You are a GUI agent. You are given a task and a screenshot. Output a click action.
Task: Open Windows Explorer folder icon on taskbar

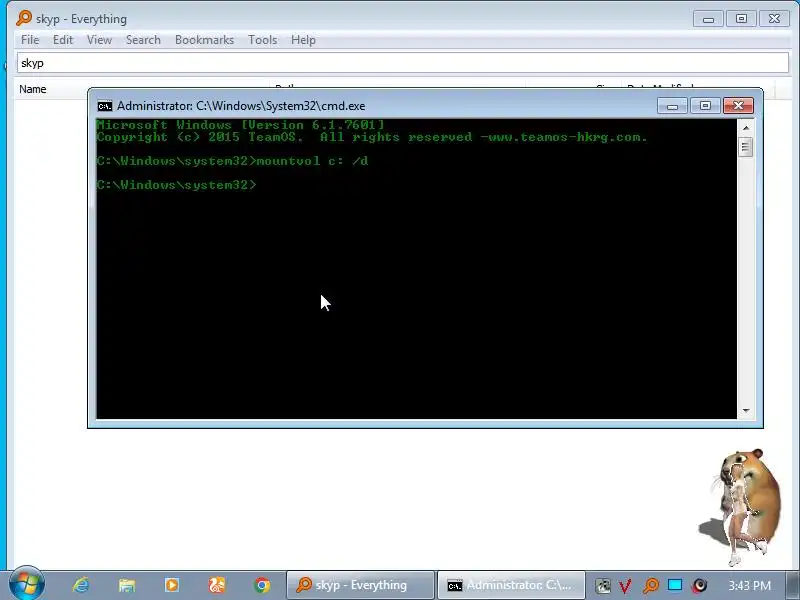(x=127, y=585)
